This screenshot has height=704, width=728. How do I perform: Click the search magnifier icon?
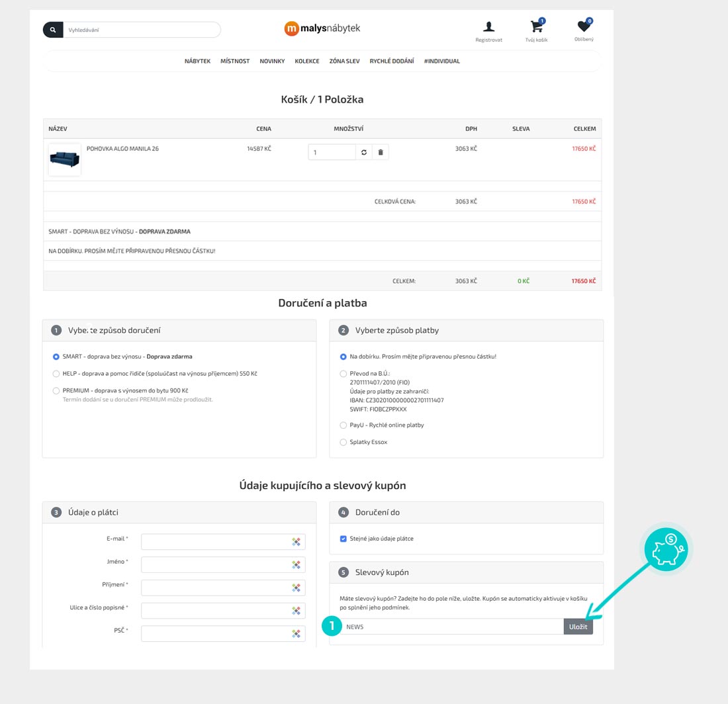pos(53,30)
